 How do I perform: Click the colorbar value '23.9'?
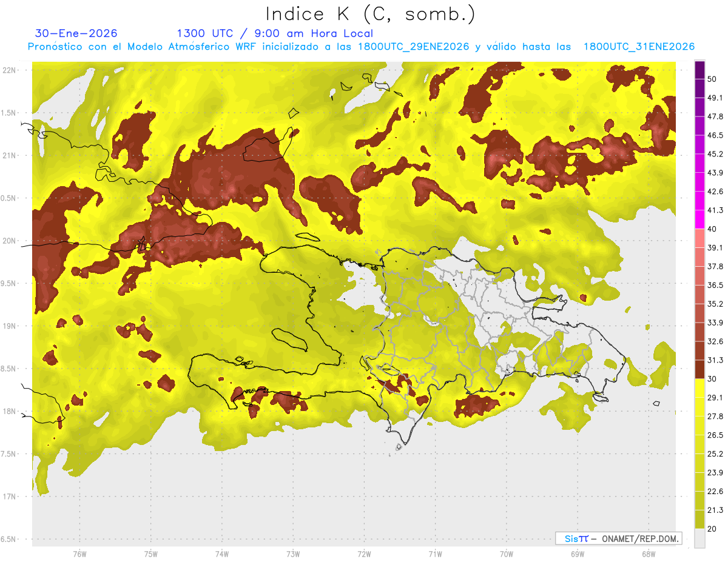pyautogui.click(x=715, y=473)
